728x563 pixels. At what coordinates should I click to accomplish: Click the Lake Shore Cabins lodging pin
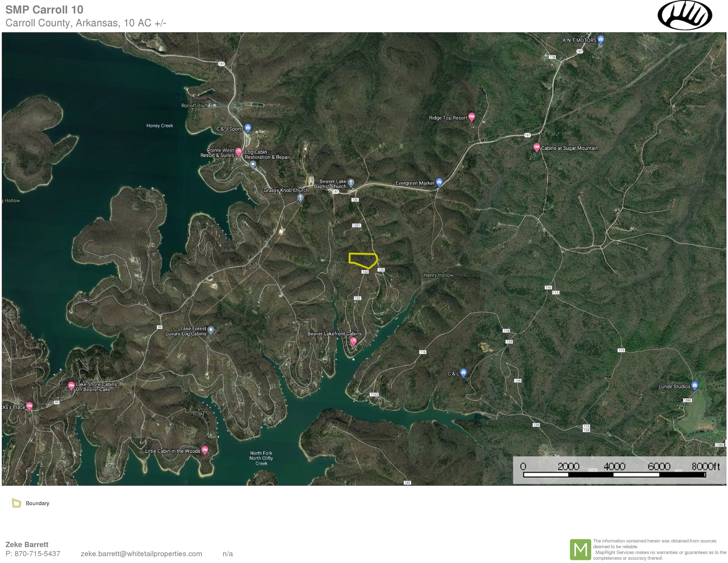pos(71,386)
